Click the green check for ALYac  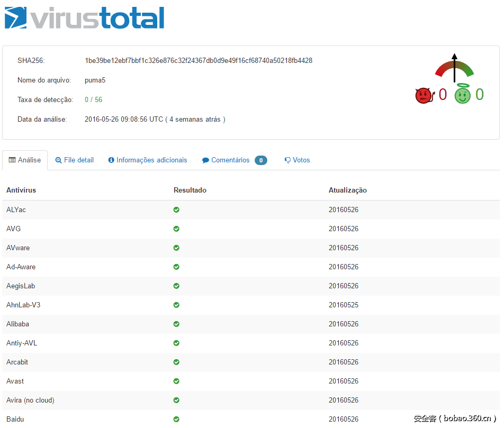[176, 210]
